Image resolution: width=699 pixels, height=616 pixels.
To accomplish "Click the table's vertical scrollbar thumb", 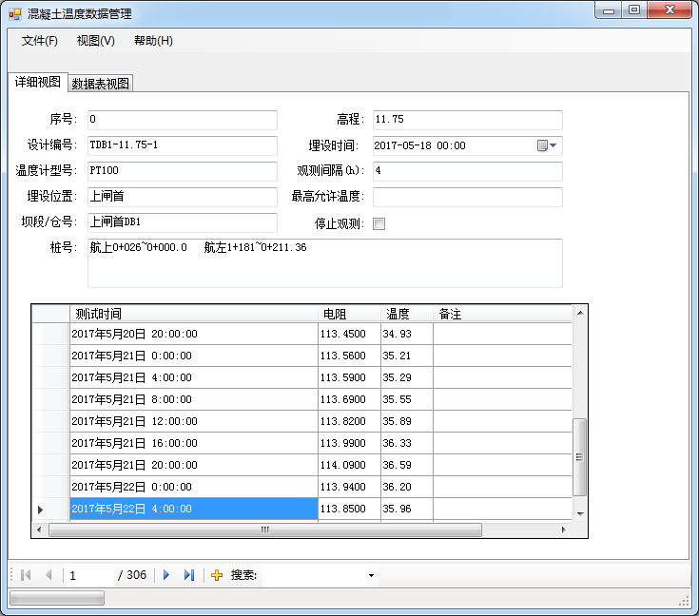I will [x=579, y=457].
